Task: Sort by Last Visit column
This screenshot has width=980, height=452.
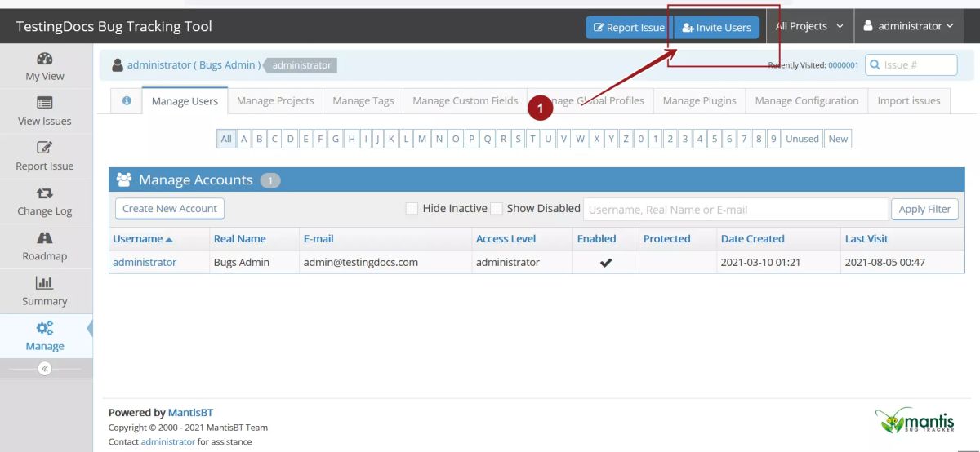Action: [x=866, y=239]
